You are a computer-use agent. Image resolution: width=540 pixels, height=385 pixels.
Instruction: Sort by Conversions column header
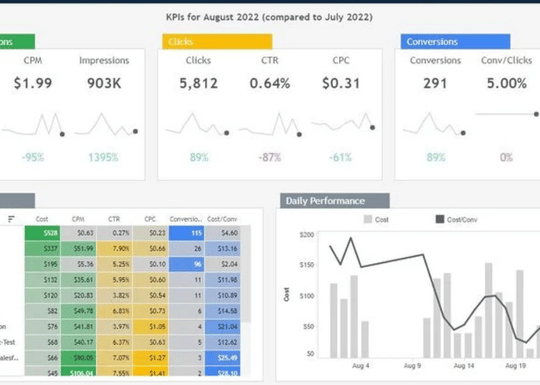point(186,219)
